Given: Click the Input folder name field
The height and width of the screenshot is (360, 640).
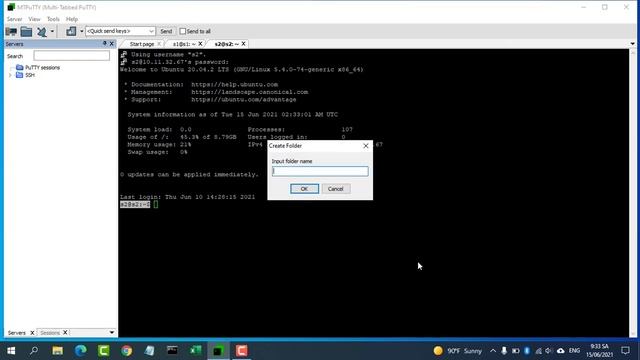Looking at the screenshot, I should 320,171.
